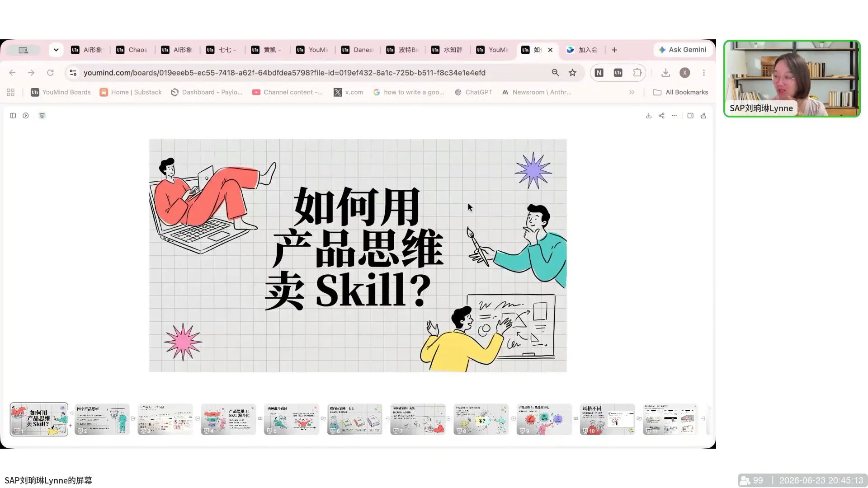Open the three-dot more options menu
The width and height of the screenshot is (868, 488).
(674, 116)
